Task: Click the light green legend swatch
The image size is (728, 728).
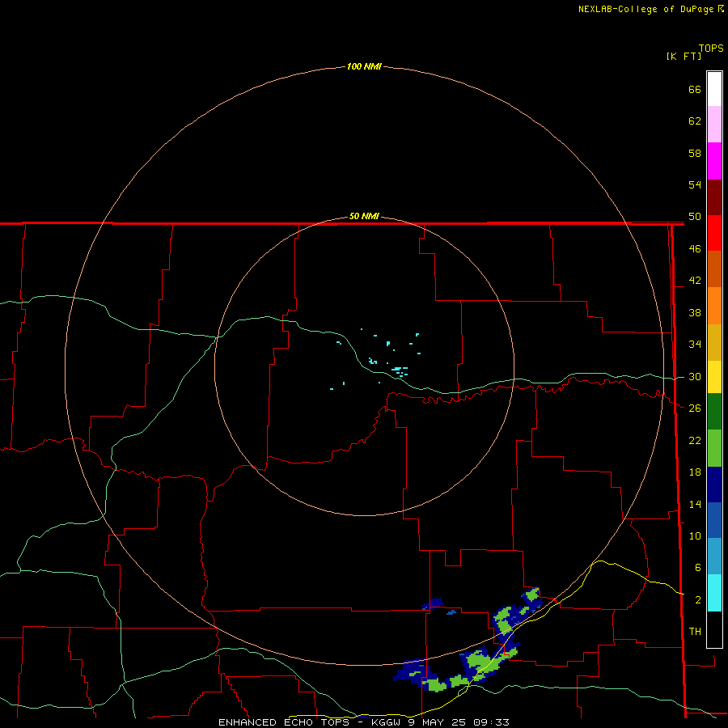Action: [x=714, y=448]
